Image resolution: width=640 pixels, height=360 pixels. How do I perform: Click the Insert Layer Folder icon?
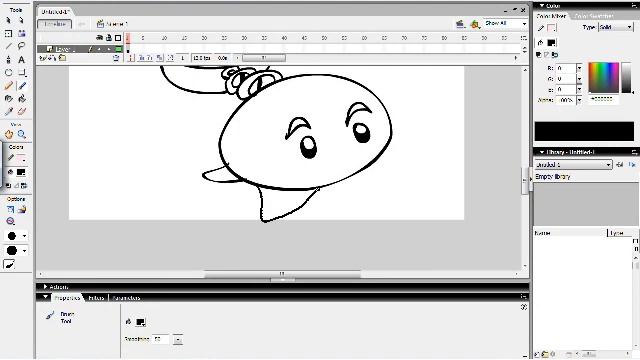(x=62, y=58)
